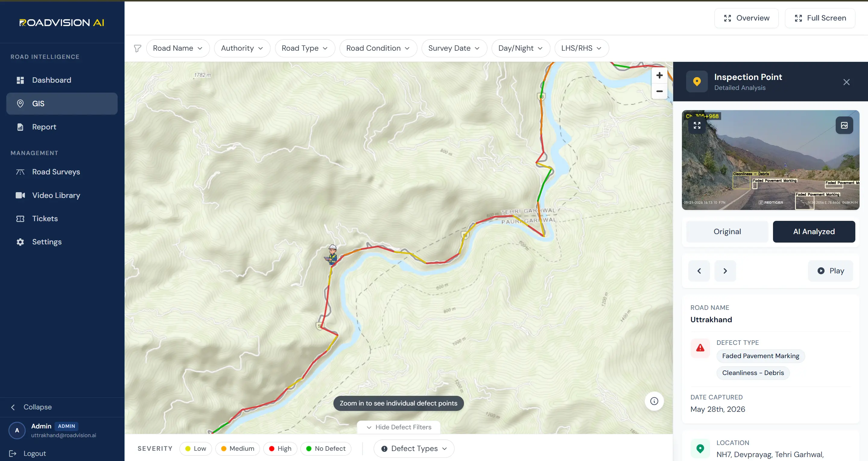Open the LHS/RHS dropdown

point(581,48)
